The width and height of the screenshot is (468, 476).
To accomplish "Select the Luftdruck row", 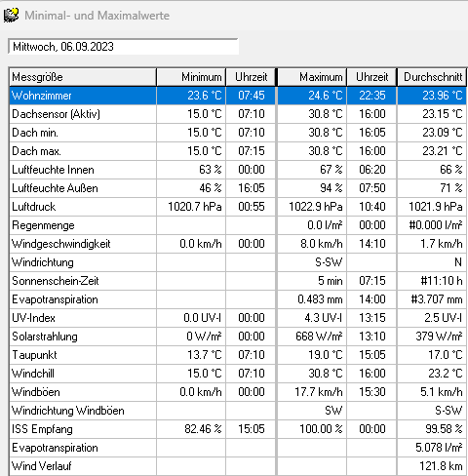I will [238, 207].
